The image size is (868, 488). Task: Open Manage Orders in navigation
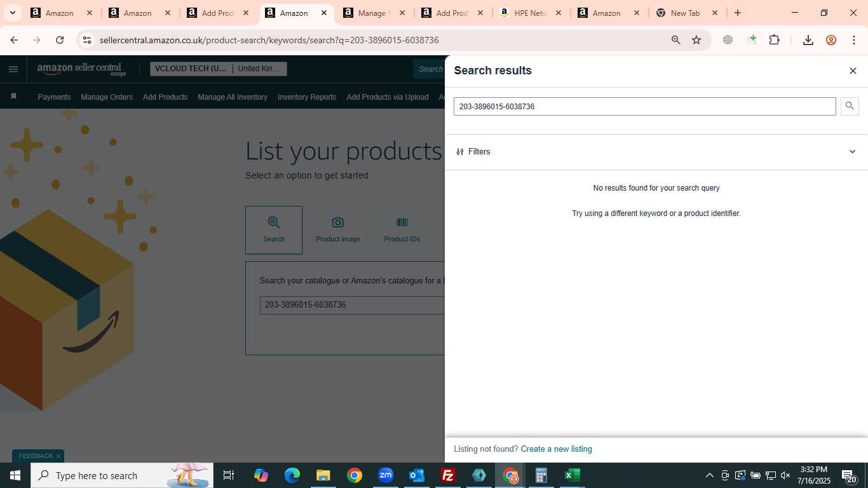[107, 97]
